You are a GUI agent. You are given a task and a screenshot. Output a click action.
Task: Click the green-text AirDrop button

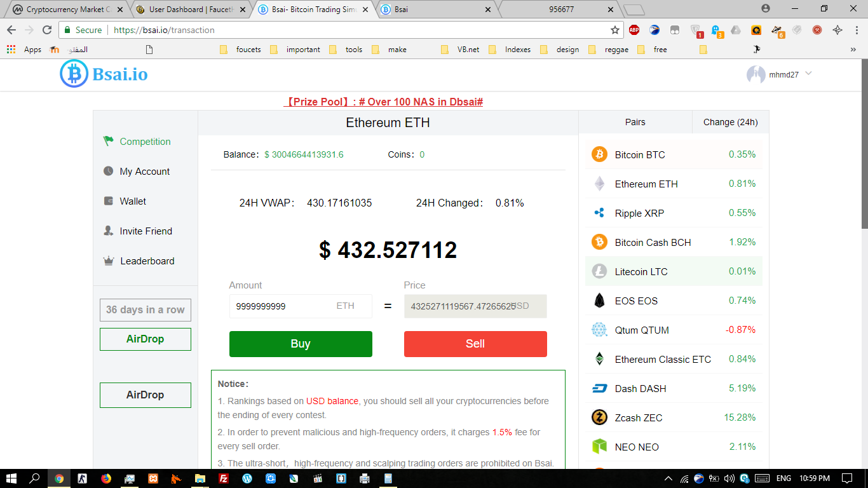[146, 339]
